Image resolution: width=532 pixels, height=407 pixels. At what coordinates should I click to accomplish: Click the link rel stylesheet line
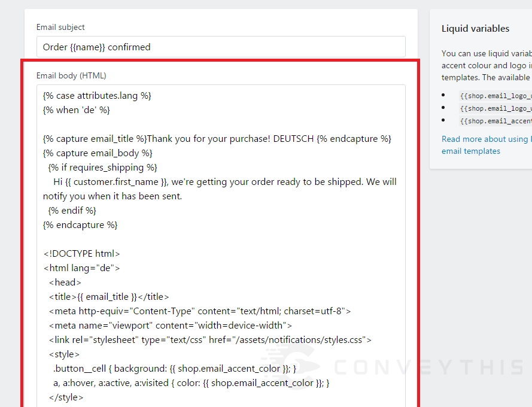click(x=210, y=340)
